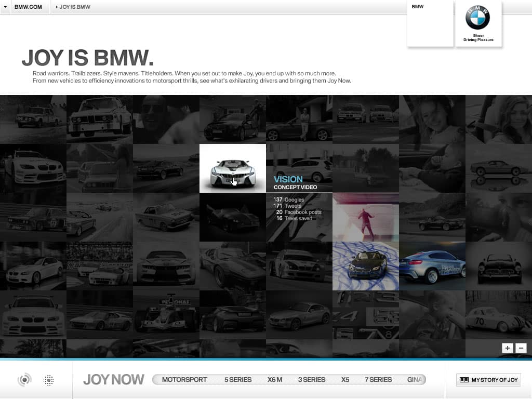Click the blue X6 race car thumbnail
This screenshot has width=532, height=399.
pos(432,266)
